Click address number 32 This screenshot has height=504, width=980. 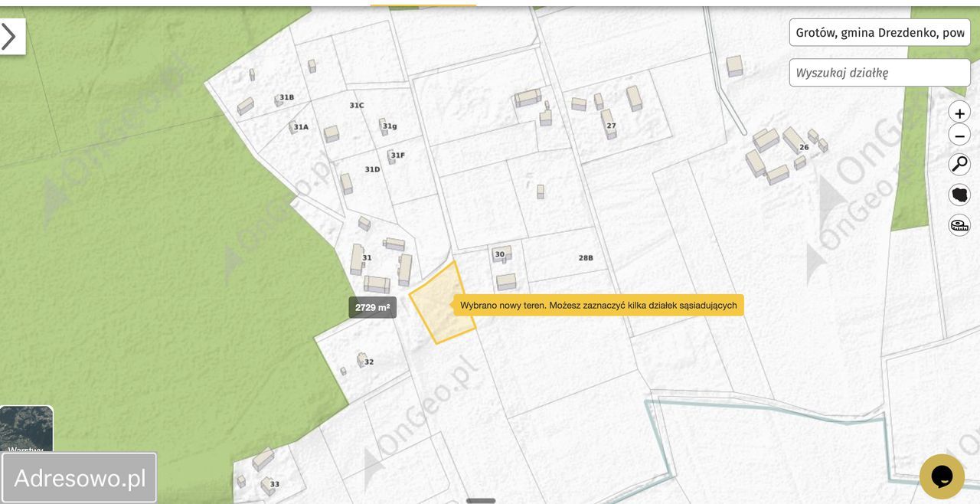(x=369, y=362)
